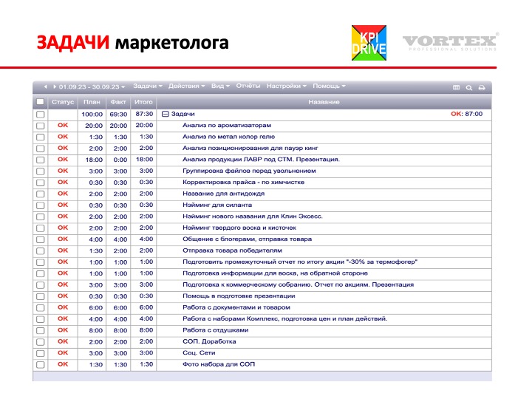Open the Настройки menu
Image resolution: width=532 pixels, height=399 pixels.
point(287,86)
